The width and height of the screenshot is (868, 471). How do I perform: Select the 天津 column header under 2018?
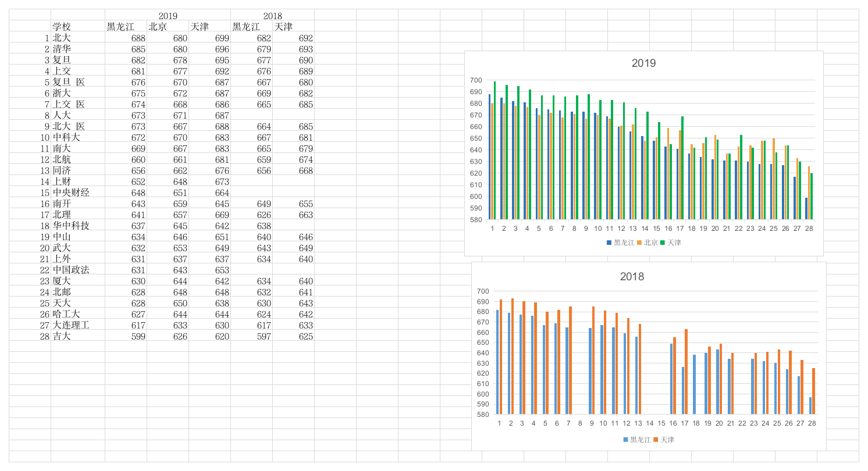[293, 27]
